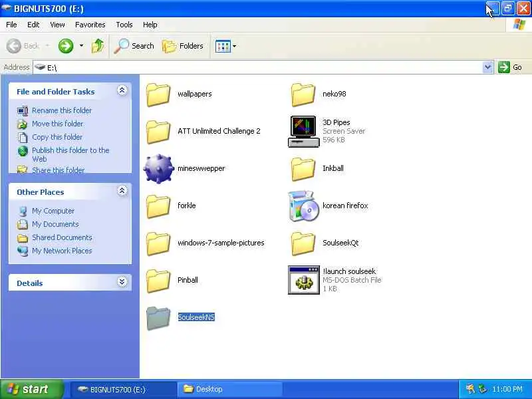The image size is (532, 399).
Task: Click Copy this folder link
Action: (57, 137)
